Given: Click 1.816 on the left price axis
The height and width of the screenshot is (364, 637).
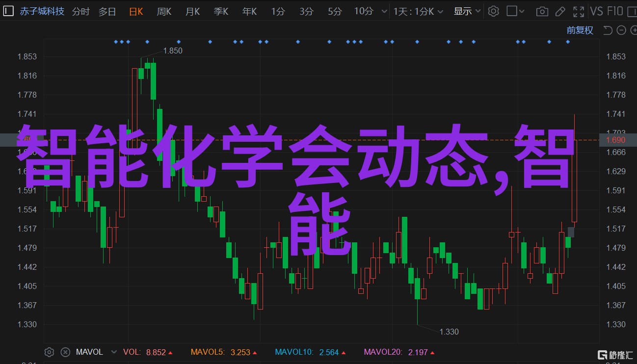Looking at the screenshot, I should pos(27,76).
